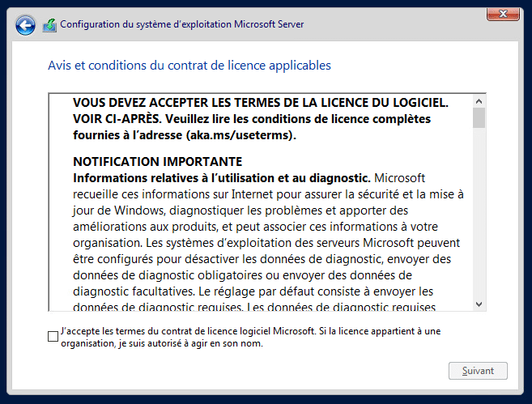Click the "Avis et conditions du contrat" heading
Image resolution: width=532 pixels, height=404 pixels.
tap(189, 66)
